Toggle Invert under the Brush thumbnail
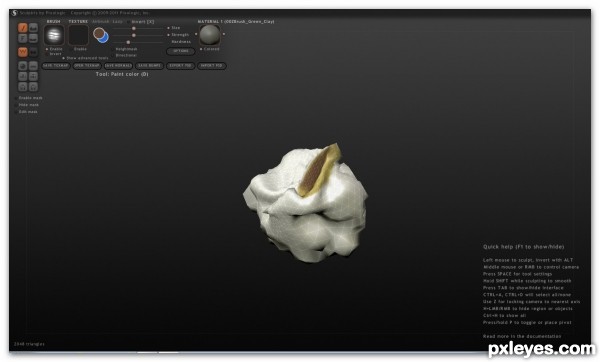 pyautogui.click(x=54, y=54)
